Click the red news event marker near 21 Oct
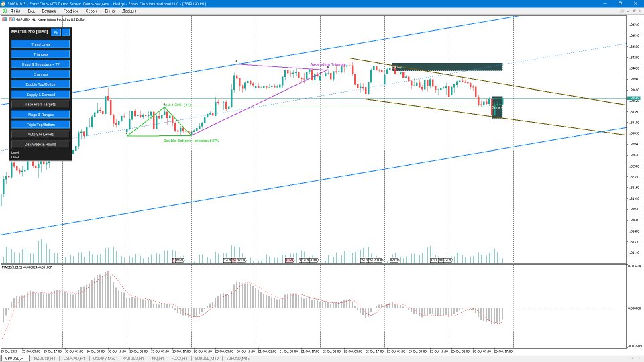This screenshot has width=644, height=362. pos(290,260)
